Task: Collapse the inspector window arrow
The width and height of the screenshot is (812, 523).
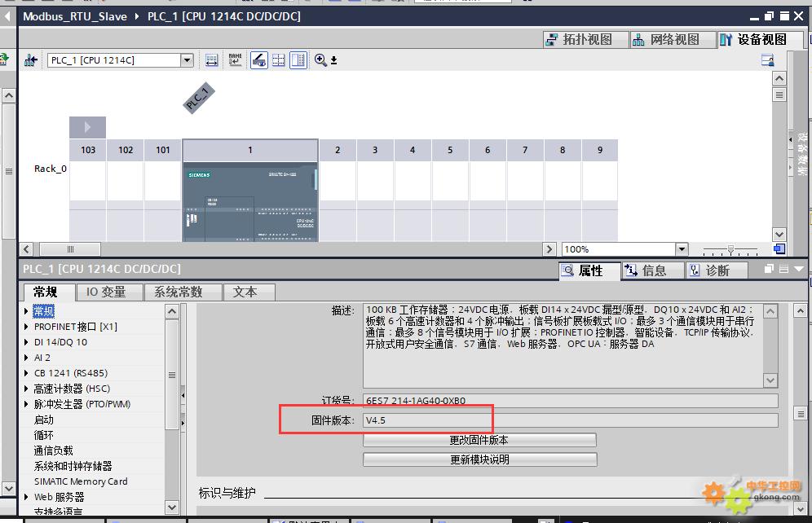Action: (x=798, y=269)
